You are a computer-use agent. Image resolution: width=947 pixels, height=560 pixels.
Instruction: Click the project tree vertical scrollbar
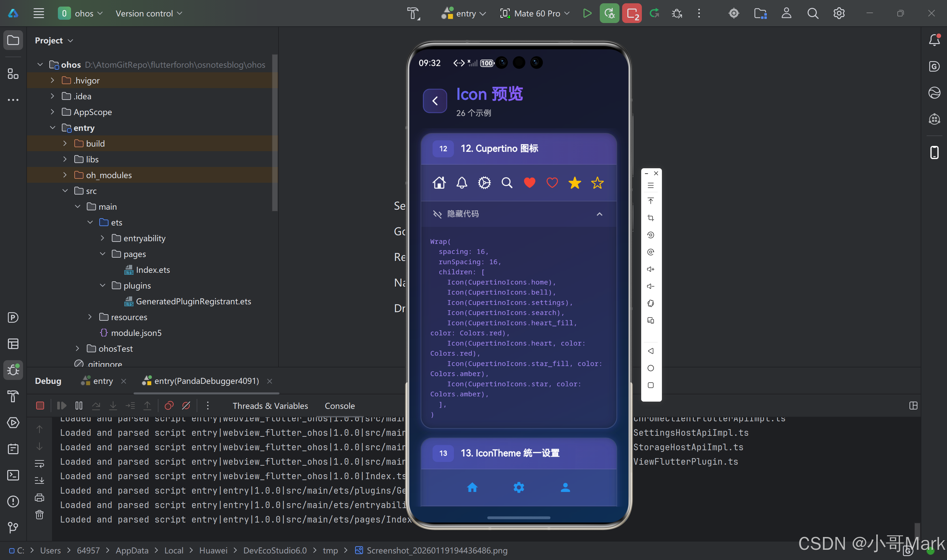(x=274, y=132)
